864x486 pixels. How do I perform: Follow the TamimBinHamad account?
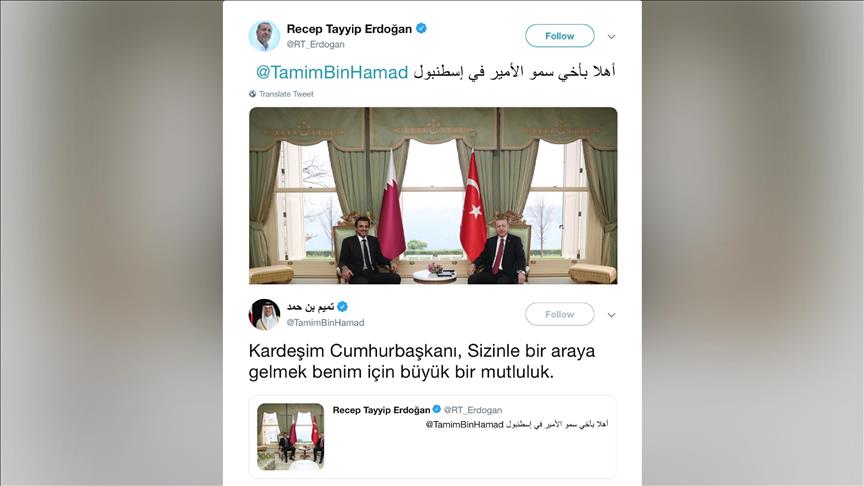point(560,314)
